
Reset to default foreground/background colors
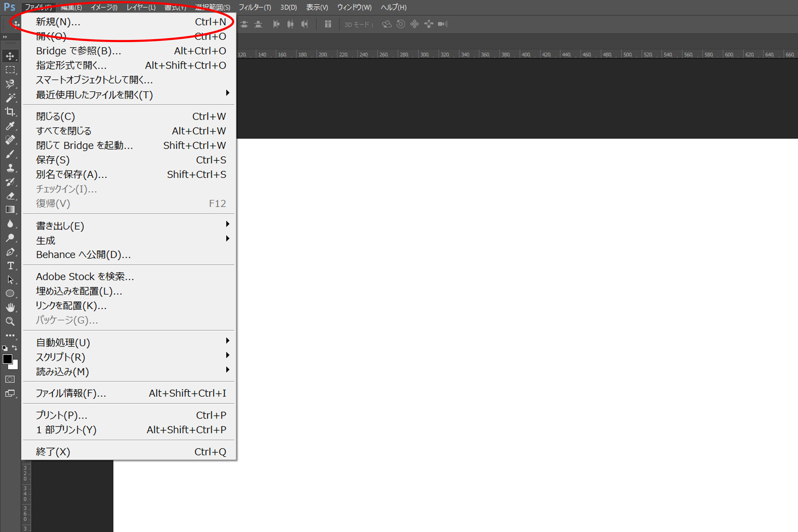point(5,348)
